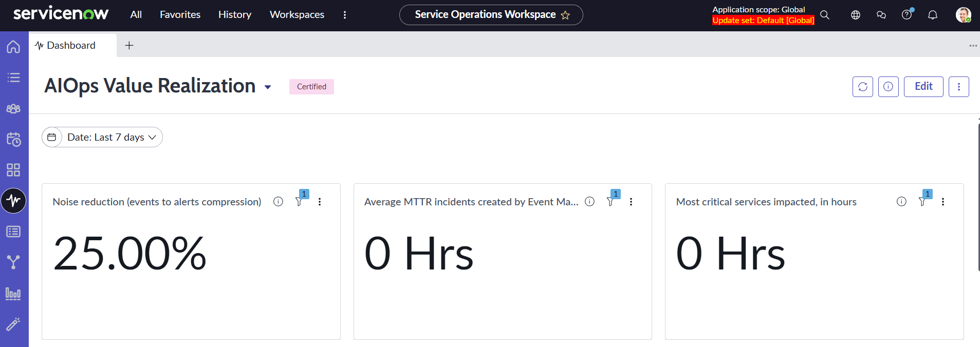Open the help question mark icon
The image size is (980, 347).
[x=907, y=15]
